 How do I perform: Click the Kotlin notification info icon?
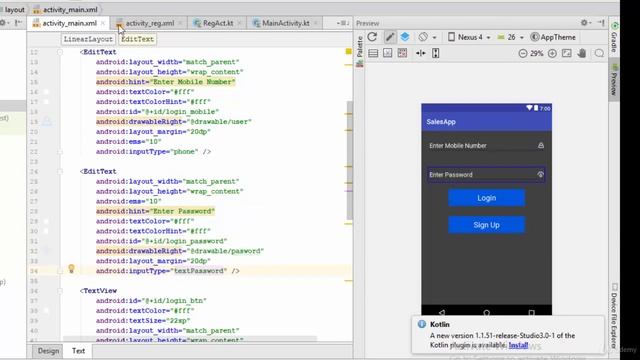[x=422, y=324]
